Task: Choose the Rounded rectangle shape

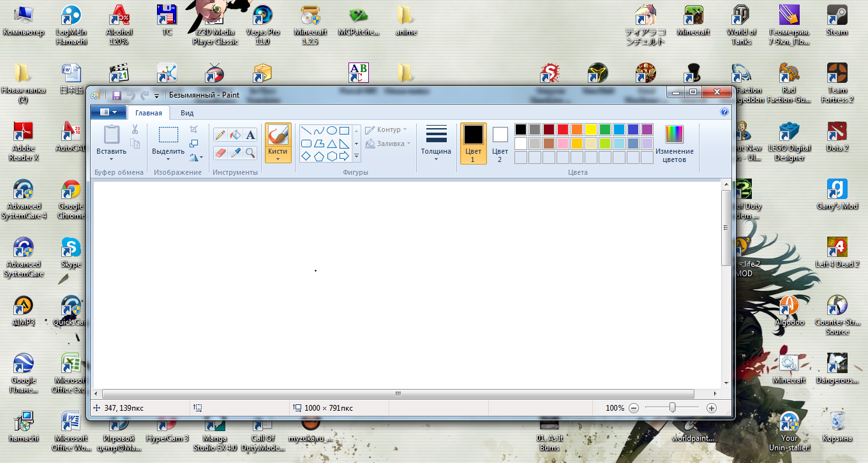Action: 306,143
